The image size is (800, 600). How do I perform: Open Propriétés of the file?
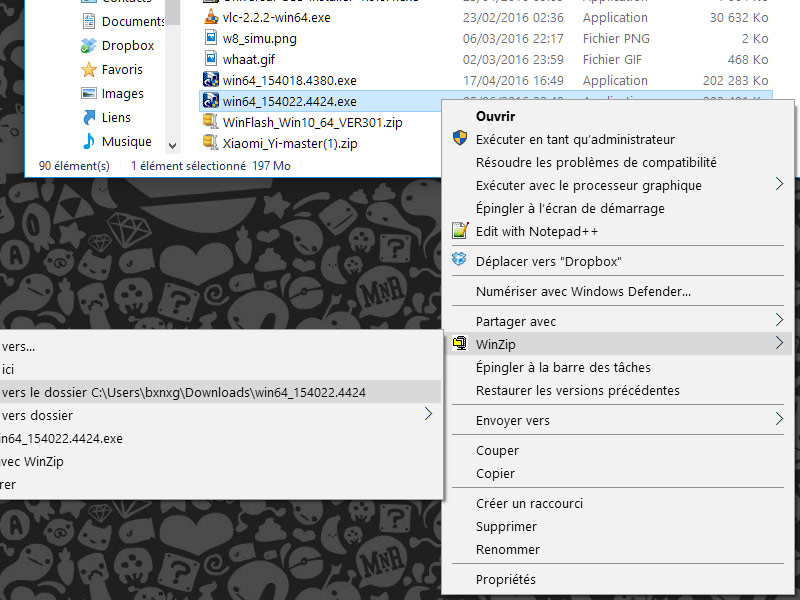(506, 580)
